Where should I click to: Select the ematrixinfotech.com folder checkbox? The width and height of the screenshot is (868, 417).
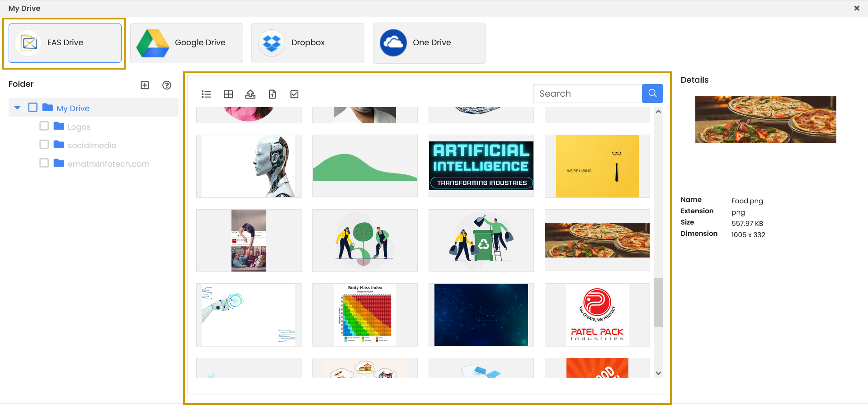point(44,163)
